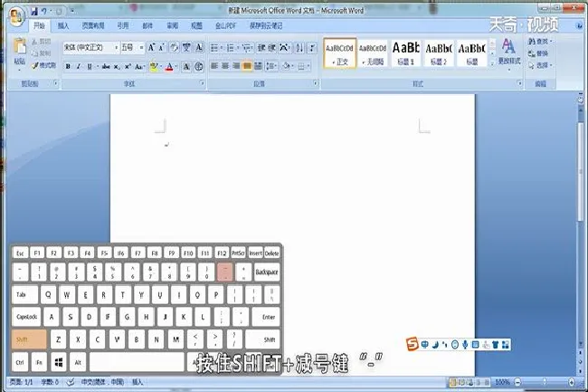The height and width of the screenshot is (392, 588).
Task: Clear all text formatting
Action: [x=174, y=47]
